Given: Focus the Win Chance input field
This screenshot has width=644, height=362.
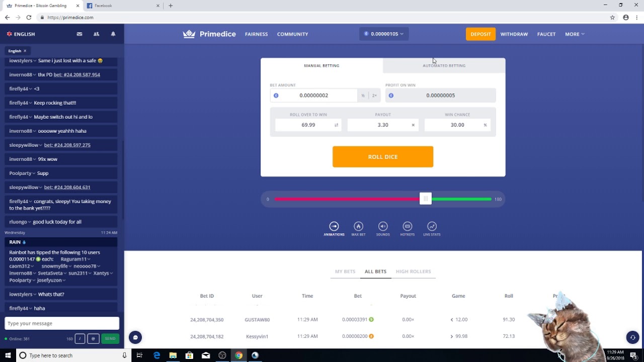Looking at the screenshot, I should [x=457, y=125].
